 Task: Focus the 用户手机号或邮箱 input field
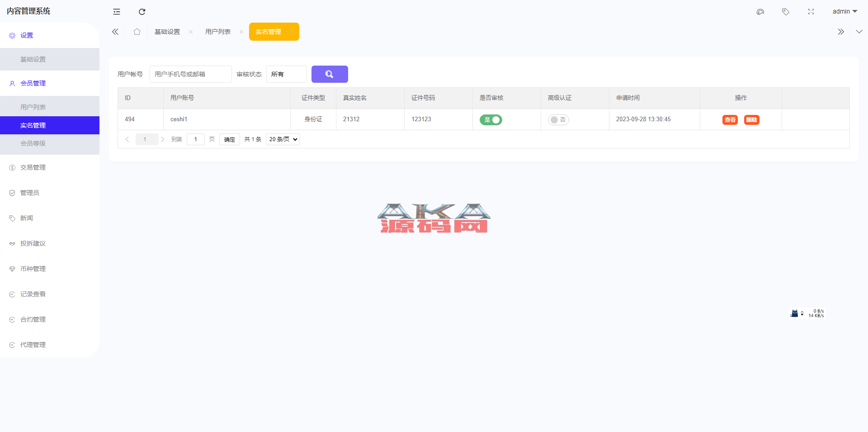click(x=190, y=74)
